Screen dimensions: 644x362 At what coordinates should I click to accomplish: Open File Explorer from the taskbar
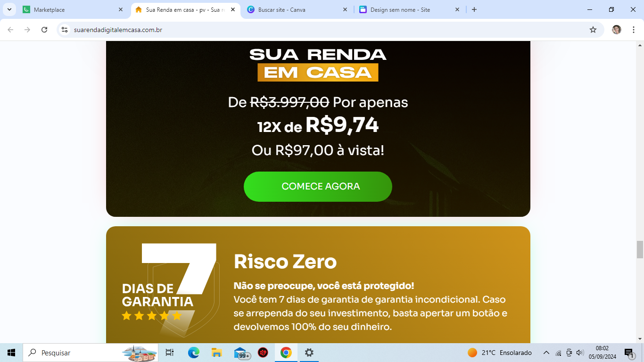(x=217, y=353)
